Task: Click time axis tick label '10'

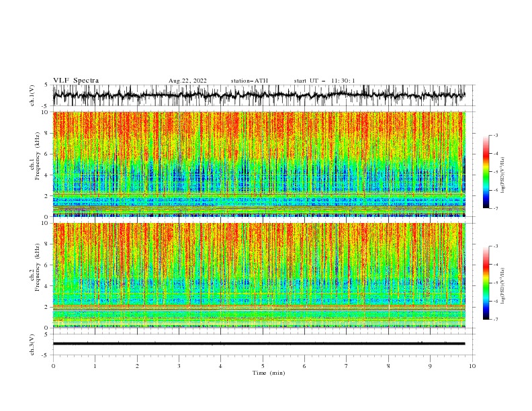Action: click(x=472, y=366)
